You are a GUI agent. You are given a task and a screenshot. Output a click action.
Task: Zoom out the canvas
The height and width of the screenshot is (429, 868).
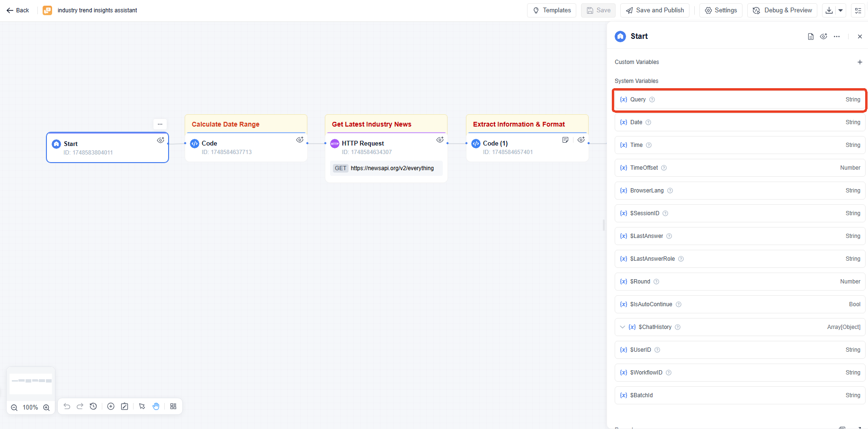pyautogui.click(x=14, y=408)
